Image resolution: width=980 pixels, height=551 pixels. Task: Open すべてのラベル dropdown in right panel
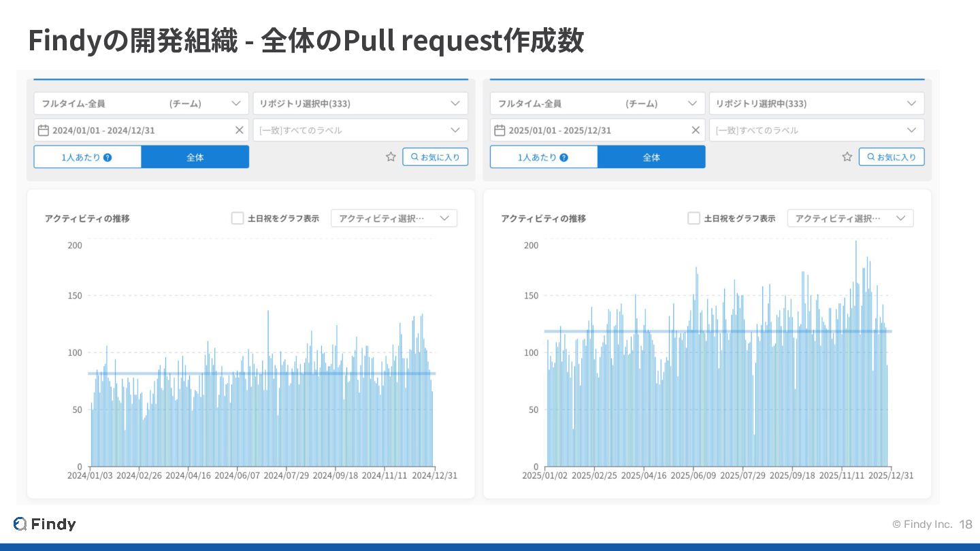(817, 130)
